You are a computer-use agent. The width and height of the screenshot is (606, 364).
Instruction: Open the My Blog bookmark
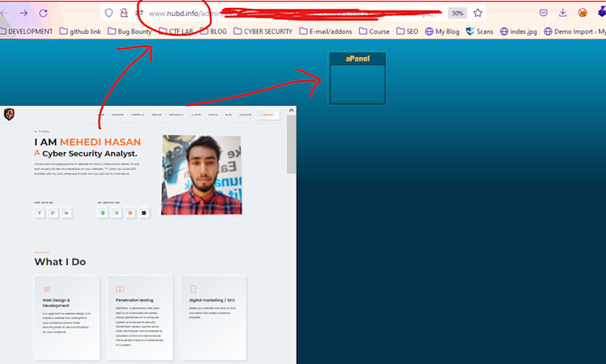(x=442, y=32)
